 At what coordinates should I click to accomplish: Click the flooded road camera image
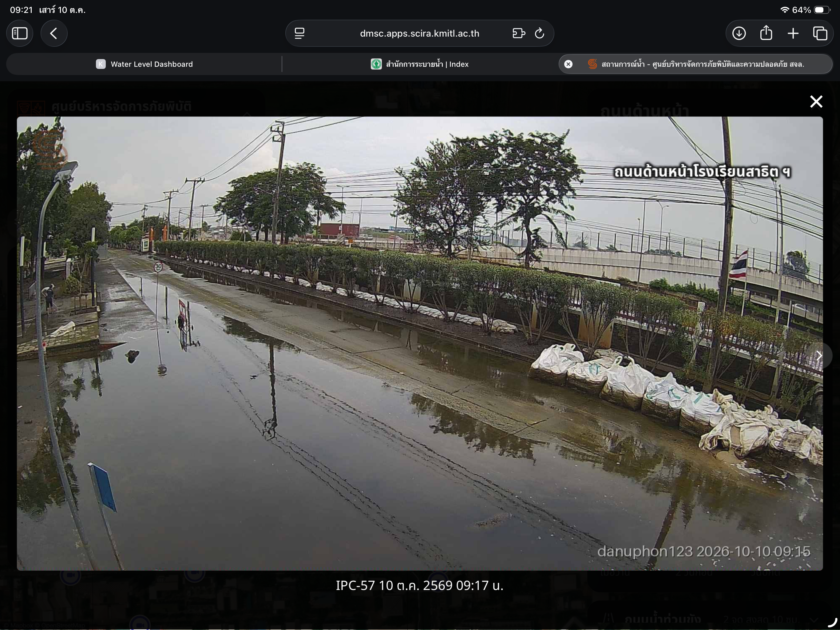tap(420, 344)
